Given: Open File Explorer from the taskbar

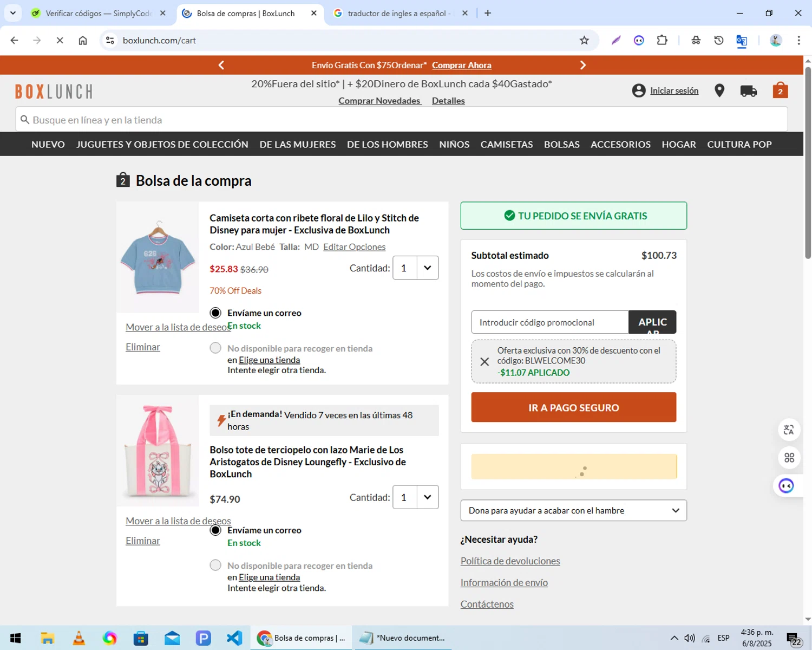Looking at the screenshot, I should [x=47, y=638].
